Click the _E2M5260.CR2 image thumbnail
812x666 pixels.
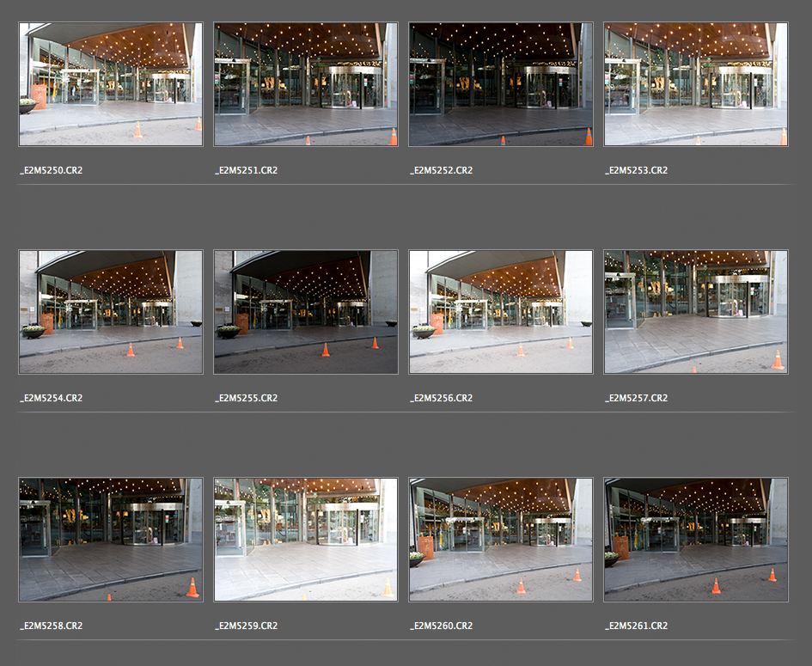click(x=501, y=540)
